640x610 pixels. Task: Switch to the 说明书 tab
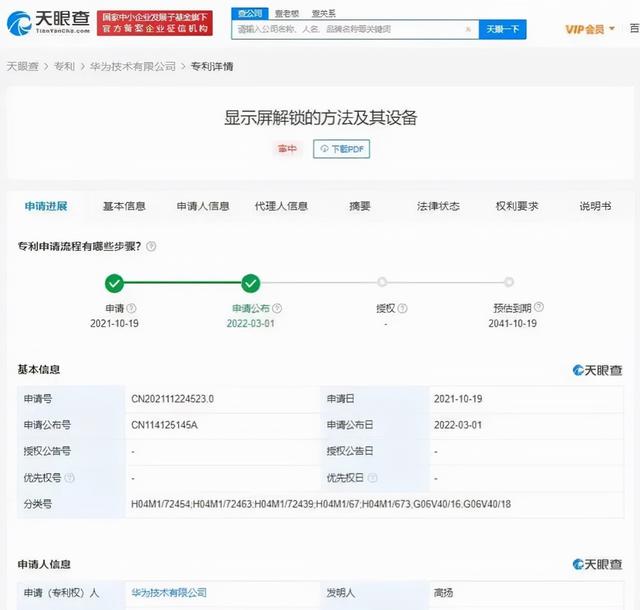[x=595, y=206]
